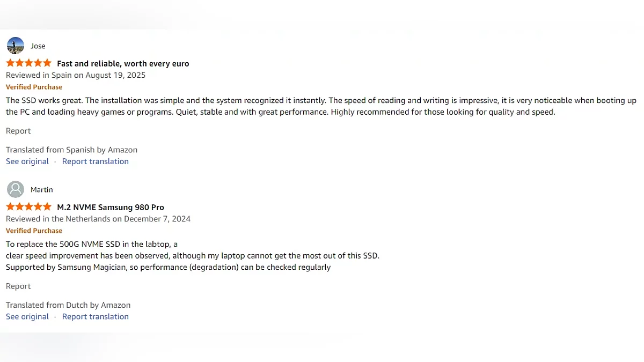Click 'Reviewed in the Netherlands on December 7, 2024' line
Screen dimensions: 644x362
(x=98, y=219)
